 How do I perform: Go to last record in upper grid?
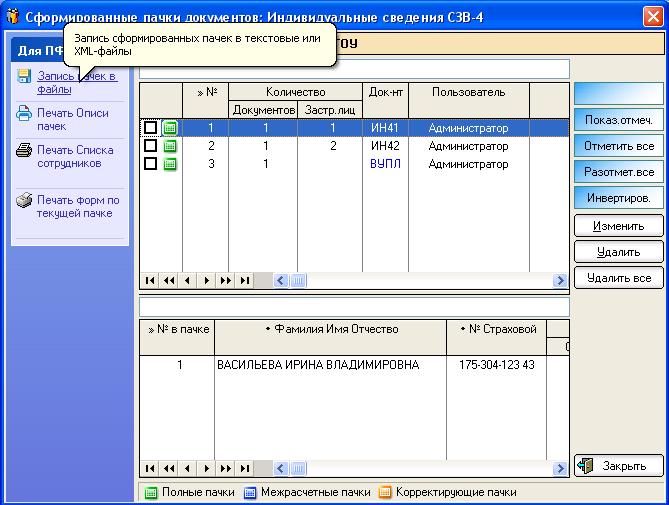pyautogui.click(x=244, y=281)
